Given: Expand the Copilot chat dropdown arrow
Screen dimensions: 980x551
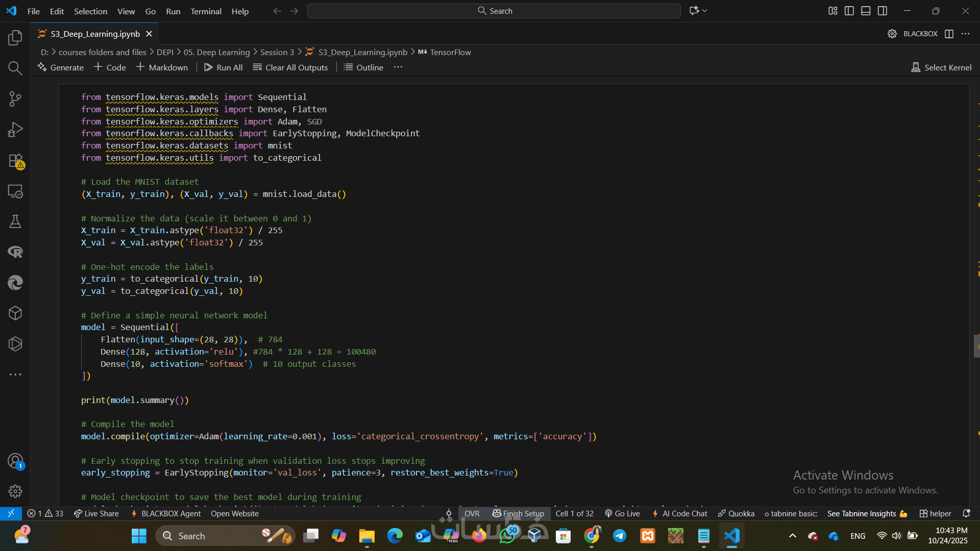Looking at the screenshot, I should (x=705, y=11).
